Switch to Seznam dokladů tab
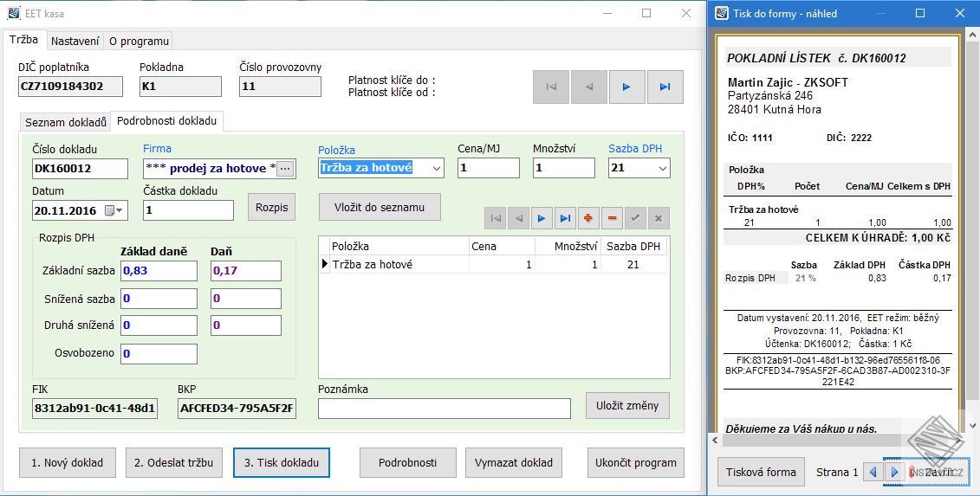 tap(66, 122)
